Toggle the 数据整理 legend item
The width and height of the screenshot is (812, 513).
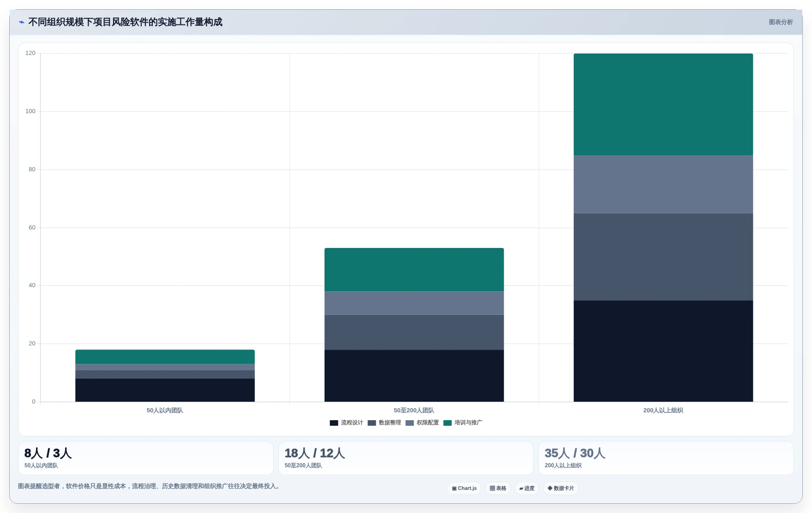tap(385, 422)
